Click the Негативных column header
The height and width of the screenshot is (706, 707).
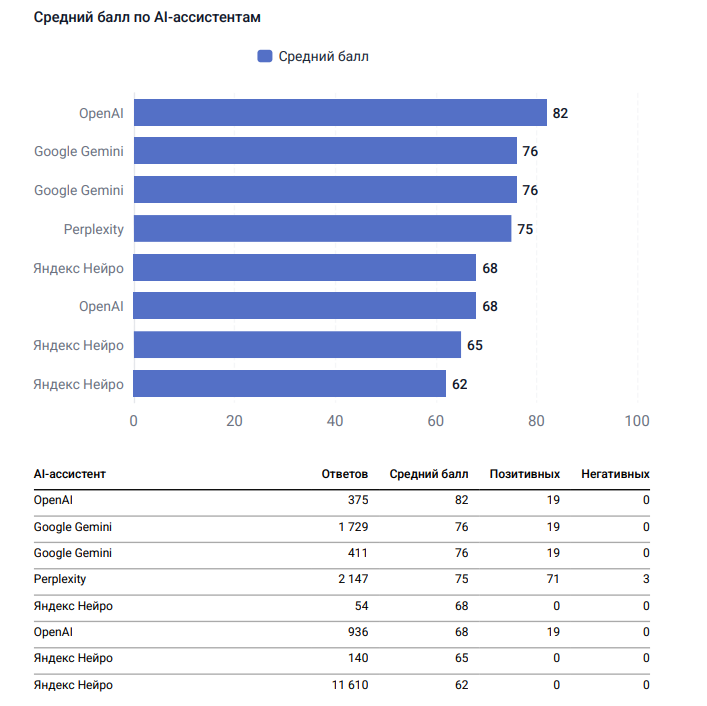(615, 474)
